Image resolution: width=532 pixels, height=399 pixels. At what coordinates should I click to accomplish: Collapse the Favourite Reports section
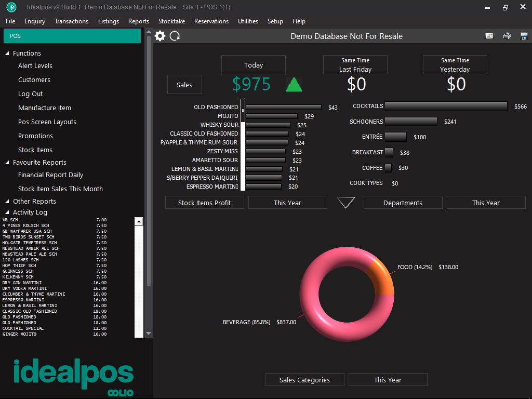click(7, 163)
